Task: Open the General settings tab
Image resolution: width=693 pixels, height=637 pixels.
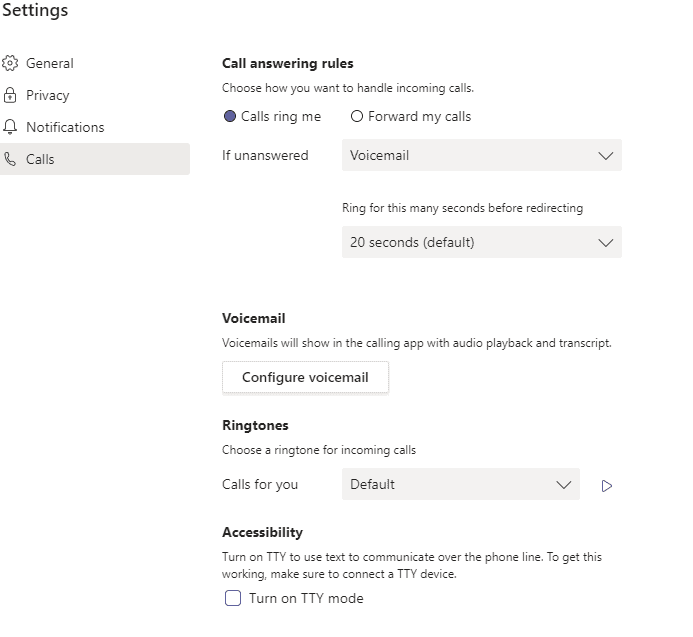Action: click(x=50, y=63)
